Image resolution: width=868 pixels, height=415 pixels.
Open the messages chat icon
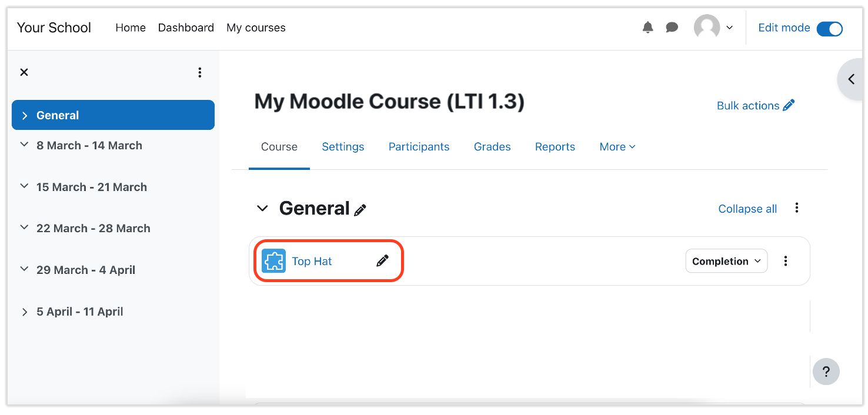[x=672, y=27]
